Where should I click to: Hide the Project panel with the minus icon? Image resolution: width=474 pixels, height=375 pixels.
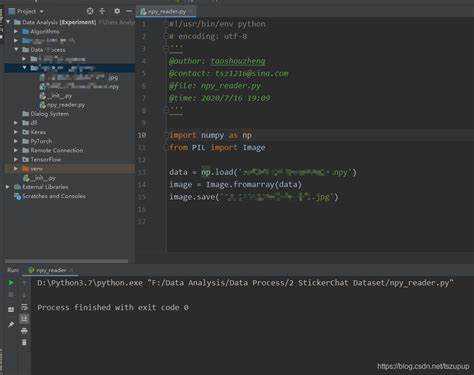click(129, 11)
